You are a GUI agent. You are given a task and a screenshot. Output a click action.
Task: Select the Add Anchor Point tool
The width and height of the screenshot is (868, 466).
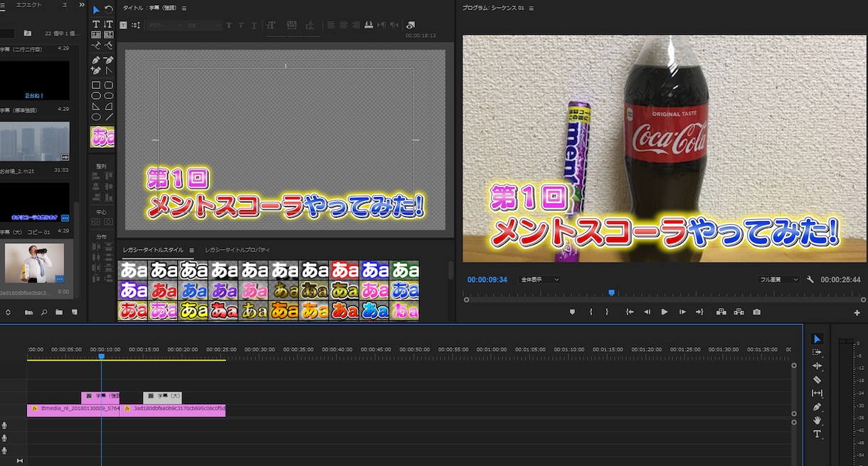[96, 70]
